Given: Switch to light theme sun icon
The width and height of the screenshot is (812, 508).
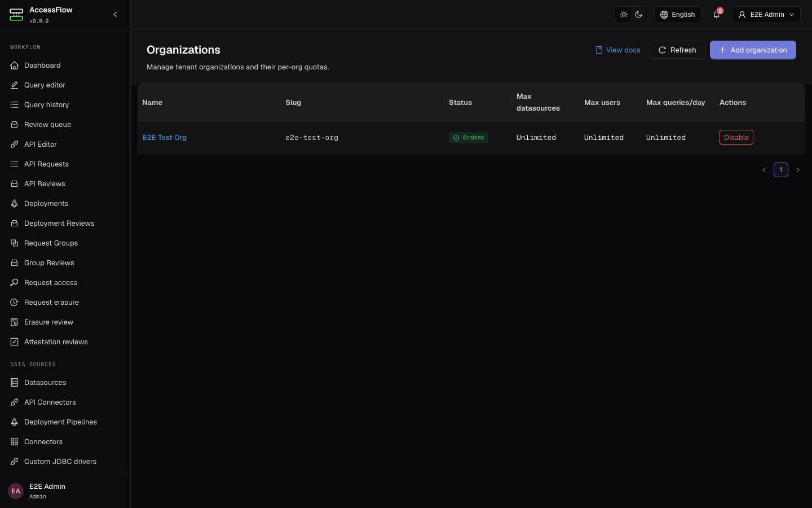Looking at the screenshot, I should click(624, 15).
